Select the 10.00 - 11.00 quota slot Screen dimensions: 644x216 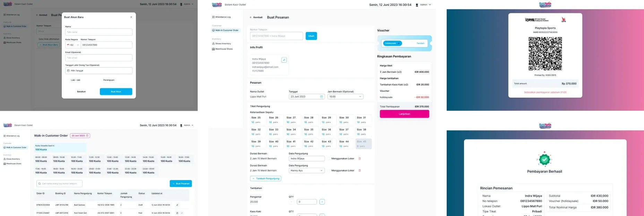pos(78,159)
